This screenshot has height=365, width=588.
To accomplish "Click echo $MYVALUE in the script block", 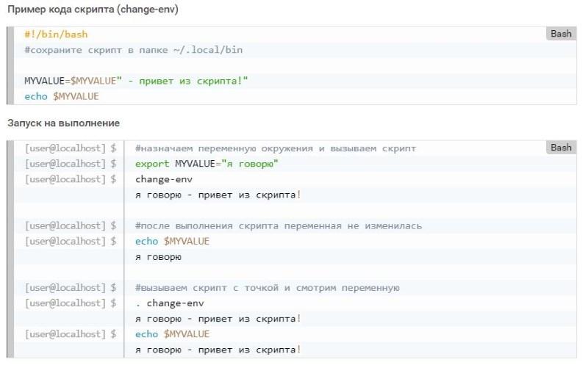I will point(62,97).
